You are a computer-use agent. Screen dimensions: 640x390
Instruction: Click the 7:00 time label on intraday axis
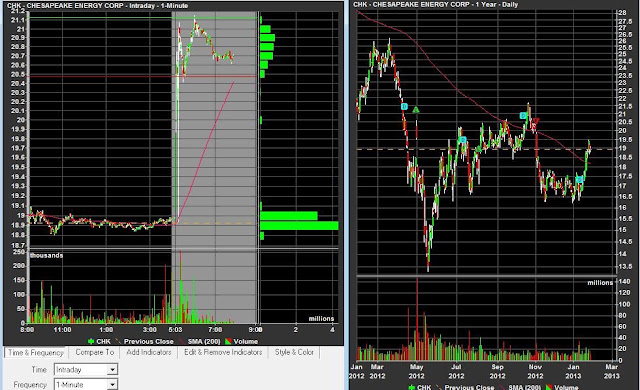(x=215, y=330)
